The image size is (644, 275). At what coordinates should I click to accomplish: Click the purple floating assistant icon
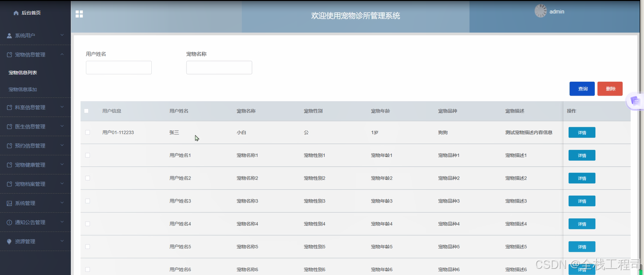click(x=634, y=101)
